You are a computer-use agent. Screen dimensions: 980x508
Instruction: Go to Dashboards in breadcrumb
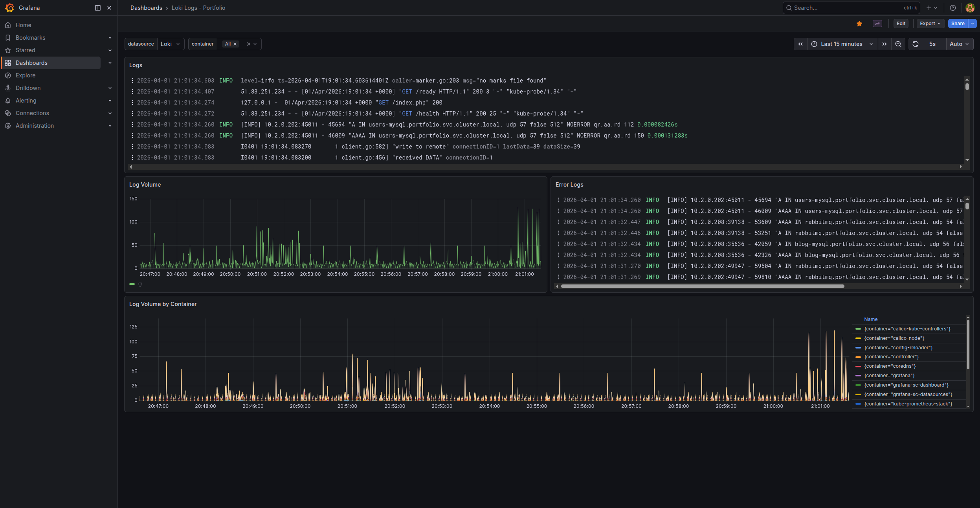146,7
